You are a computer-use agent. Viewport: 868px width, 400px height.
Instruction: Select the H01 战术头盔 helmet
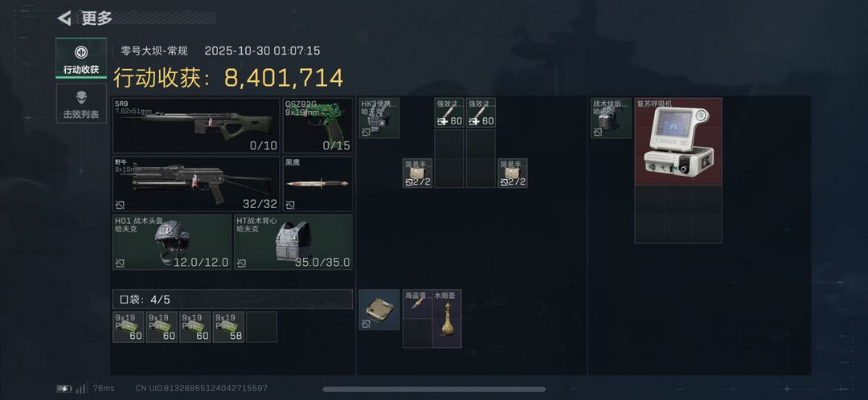click(x=172, y=243)
